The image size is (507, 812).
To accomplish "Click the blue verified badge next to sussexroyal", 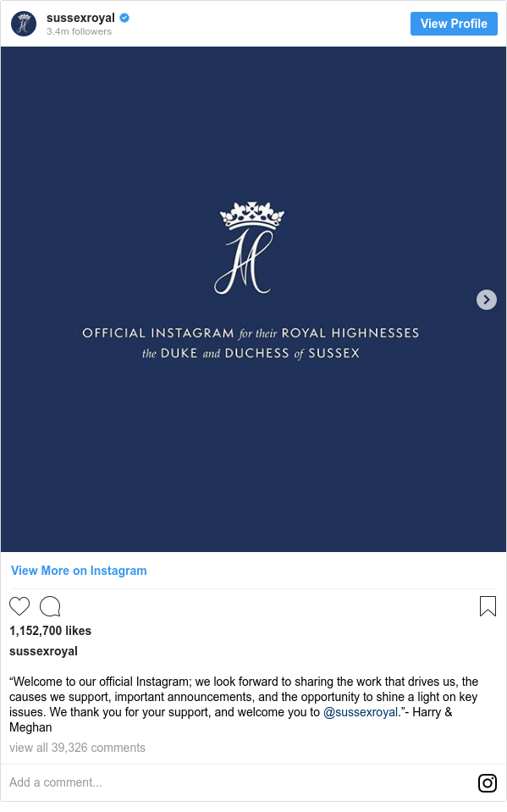I will (x=124, y=16).
